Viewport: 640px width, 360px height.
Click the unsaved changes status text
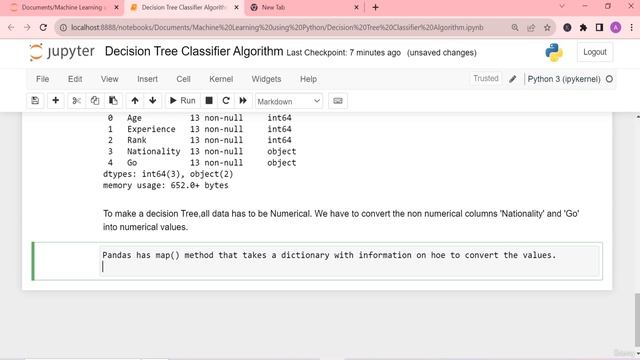pyautogui.click(x=442, y=53)
